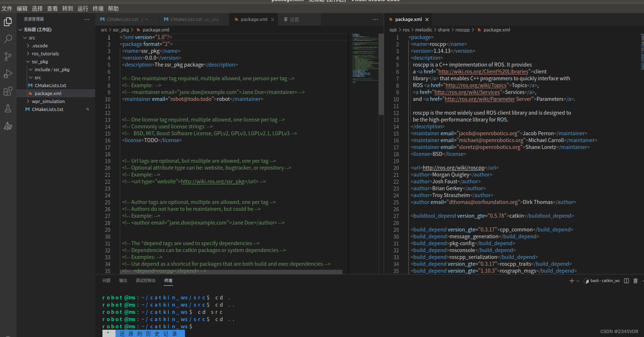Open the Run and Debug view
Image resolution: width=644 pixels, height=337 pixels.
(x=8, y=74)
